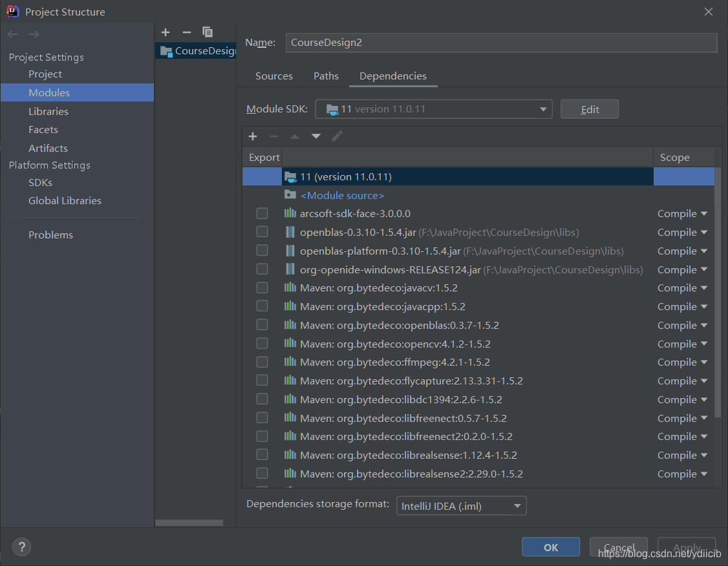Open the Libraries settings page

[48, 111]
